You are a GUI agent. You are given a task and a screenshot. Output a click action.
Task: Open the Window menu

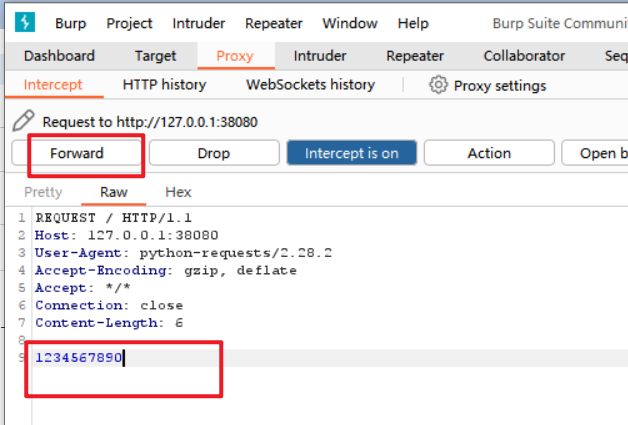pyautogui.click(x=350, y=23)
